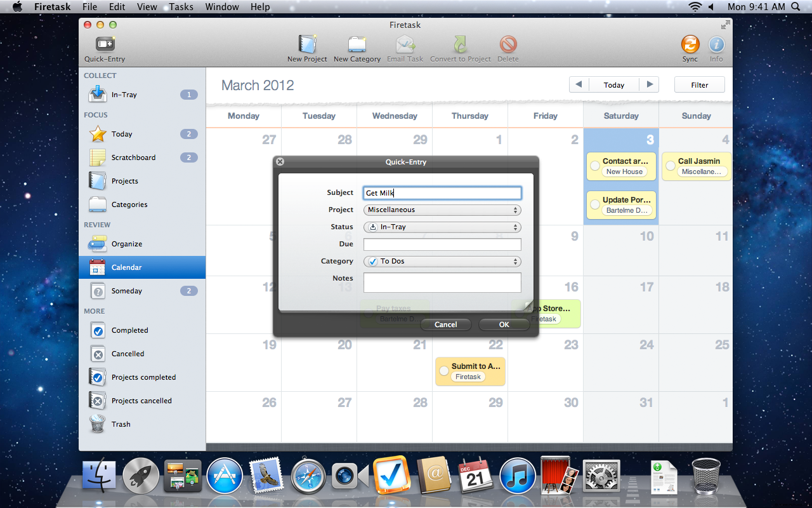
Task: Open the Info panel icon
Action: (716, 44)
